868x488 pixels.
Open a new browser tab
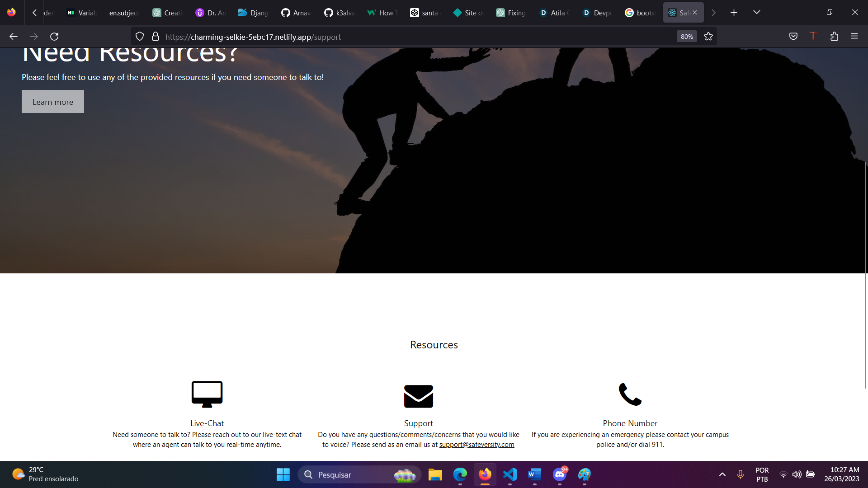coord(734,13)
